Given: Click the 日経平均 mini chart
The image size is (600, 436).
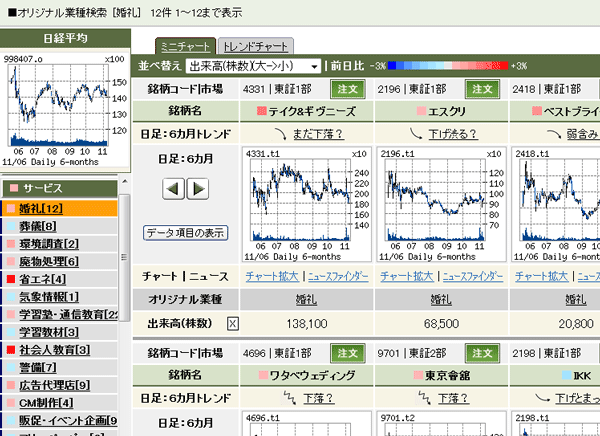Looking at the screenshot, I should click(x=65, y=110).
